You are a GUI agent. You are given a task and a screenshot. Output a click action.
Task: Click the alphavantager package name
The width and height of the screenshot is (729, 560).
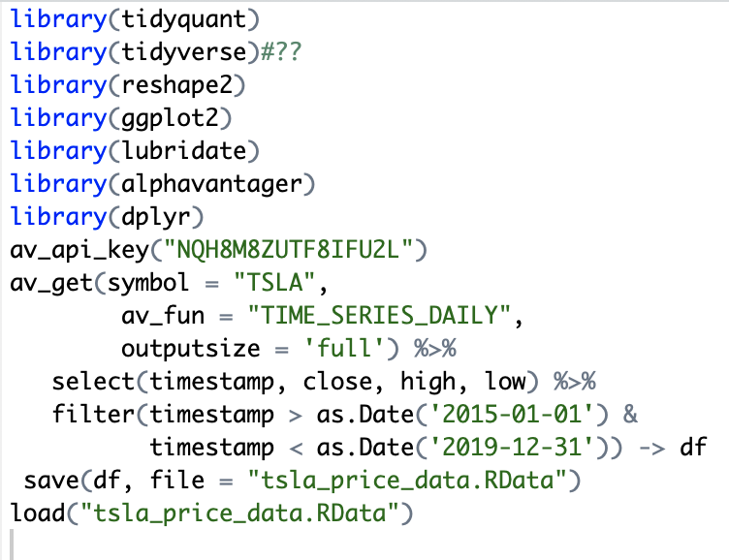pos(211,184)
